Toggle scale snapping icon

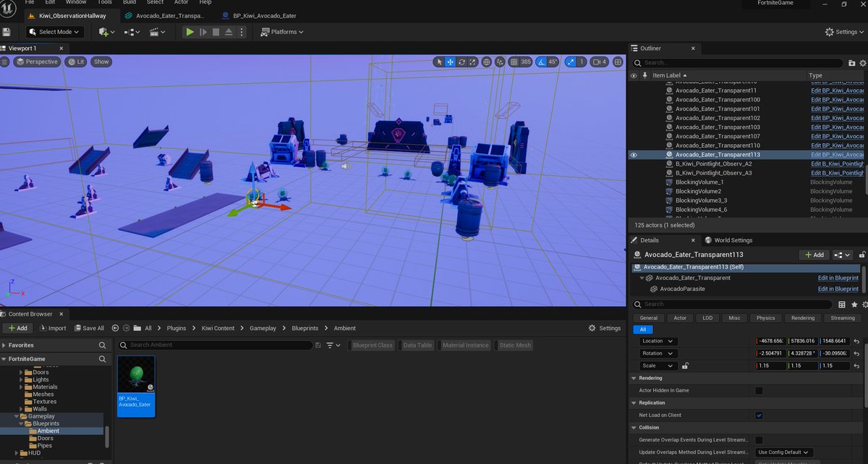(570, 62)
